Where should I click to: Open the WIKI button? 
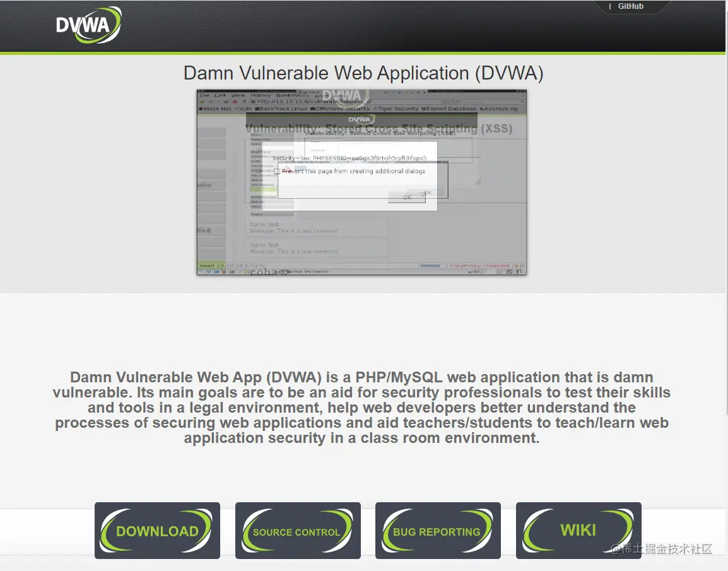click(578, 531)
